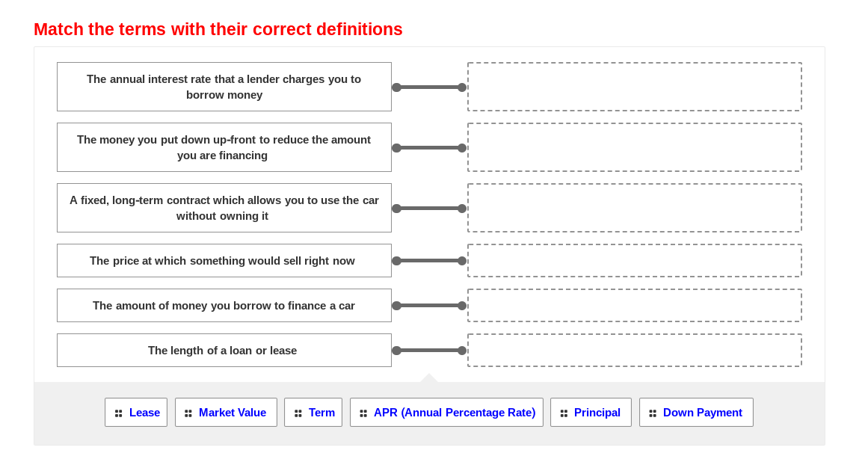Click the fixed long-term contract definition box
The image size is (868, 459).
(224, 207)
